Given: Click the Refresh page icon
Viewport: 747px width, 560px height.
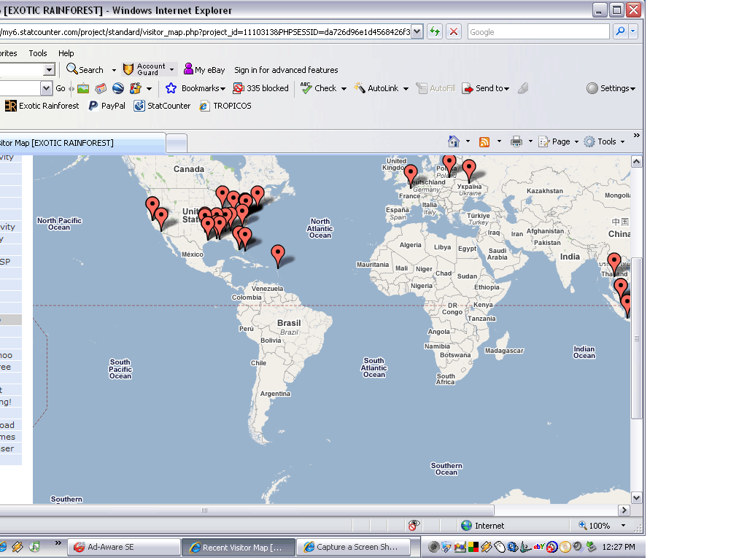Looking at the screenshot, I should point(435,31).
